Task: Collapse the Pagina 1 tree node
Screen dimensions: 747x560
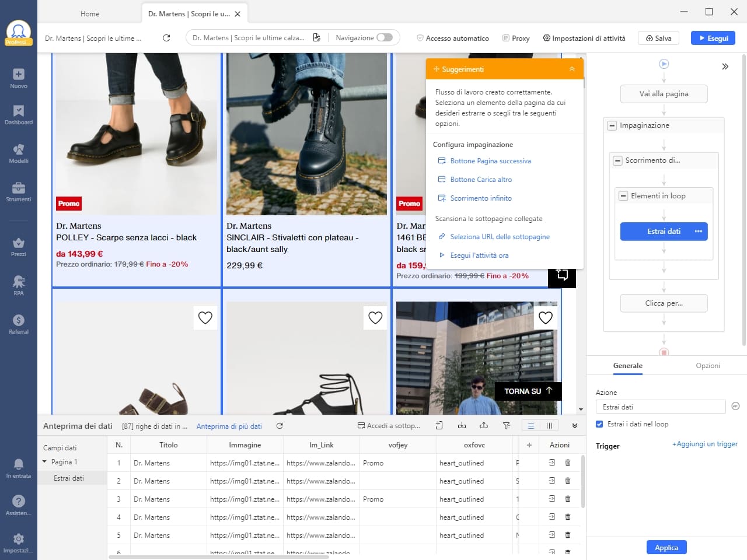Action: [x=44, y=461]
